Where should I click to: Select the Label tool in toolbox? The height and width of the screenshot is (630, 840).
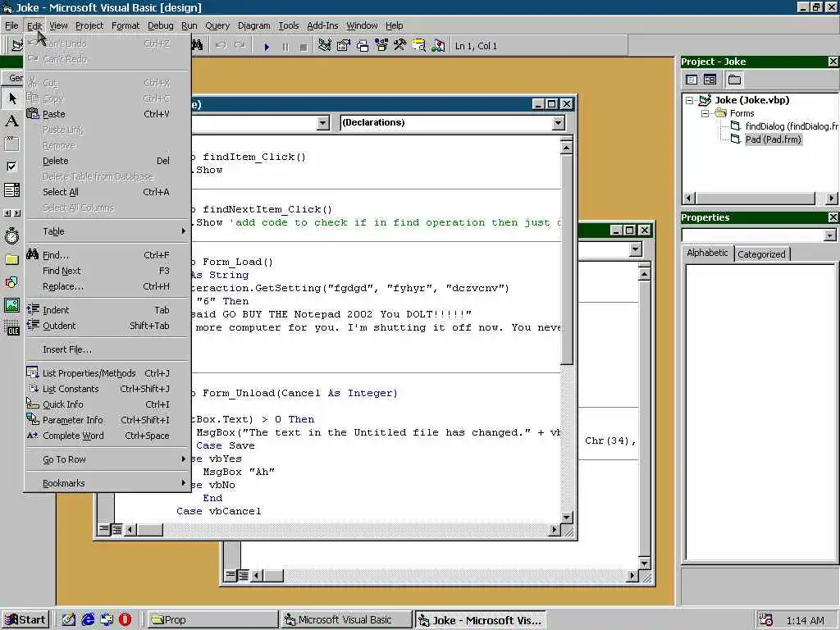pyautogui.click(x=11, y=121)
